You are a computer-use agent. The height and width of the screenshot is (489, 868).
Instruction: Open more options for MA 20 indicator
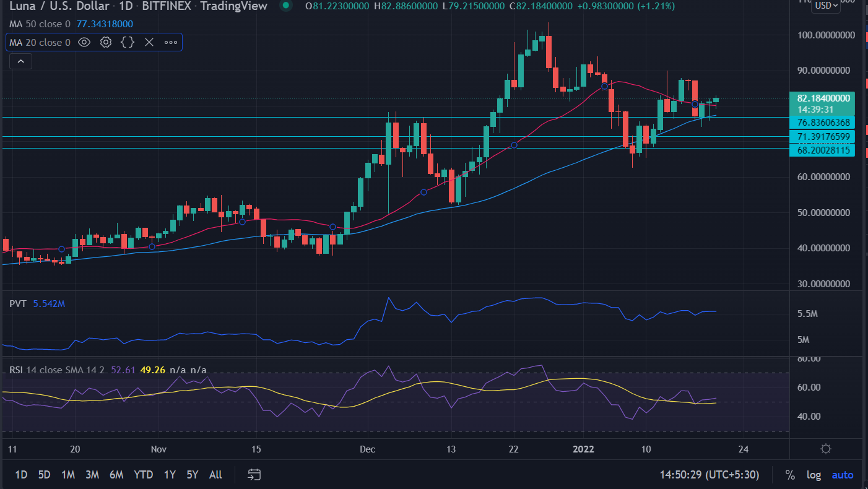pyautogui.click(x=170, y=42)
